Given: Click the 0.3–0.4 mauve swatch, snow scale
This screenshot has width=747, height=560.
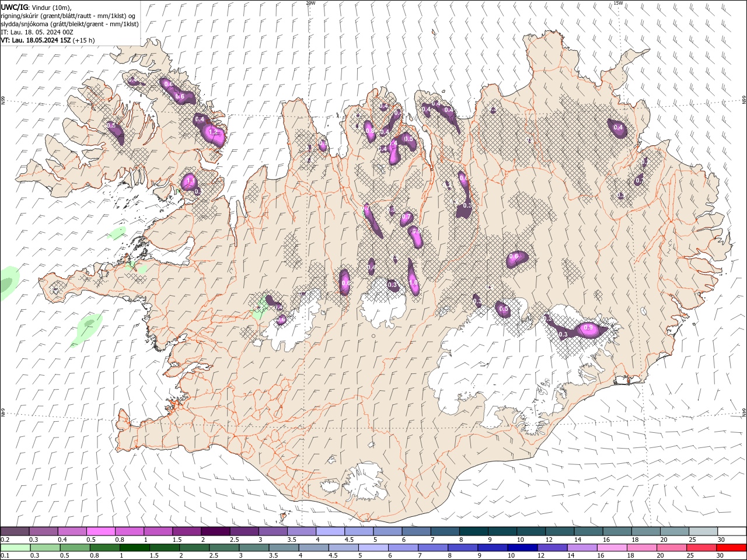Looking at the screenshot, I should [x=43, y=531].
